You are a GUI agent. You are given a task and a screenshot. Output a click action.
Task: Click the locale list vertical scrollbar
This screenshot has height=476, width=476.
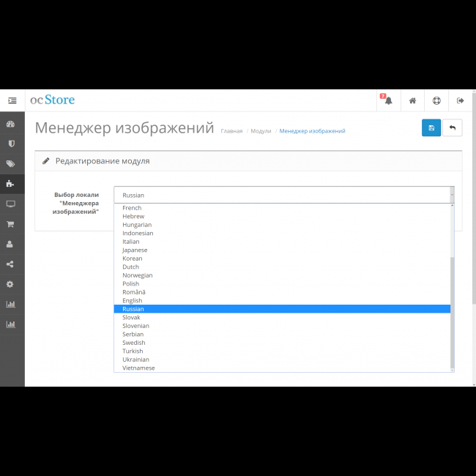pyautogui.click(x=452, y=308)
